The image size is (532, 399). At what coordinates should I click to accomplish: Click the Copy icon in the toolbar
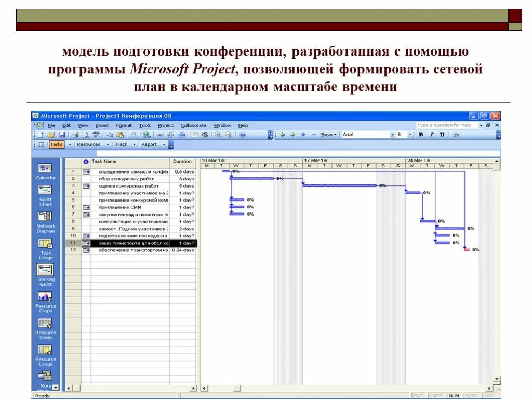click(109, 135)
